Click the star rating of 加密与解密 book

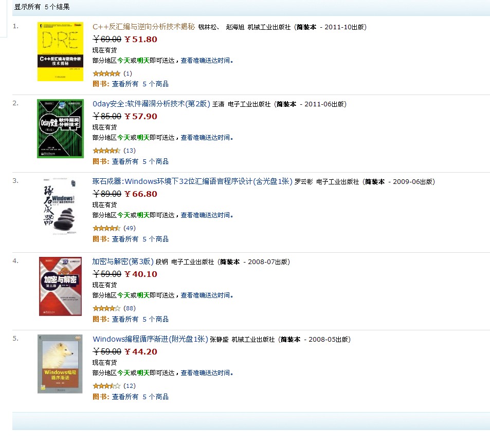click(106, 308)
